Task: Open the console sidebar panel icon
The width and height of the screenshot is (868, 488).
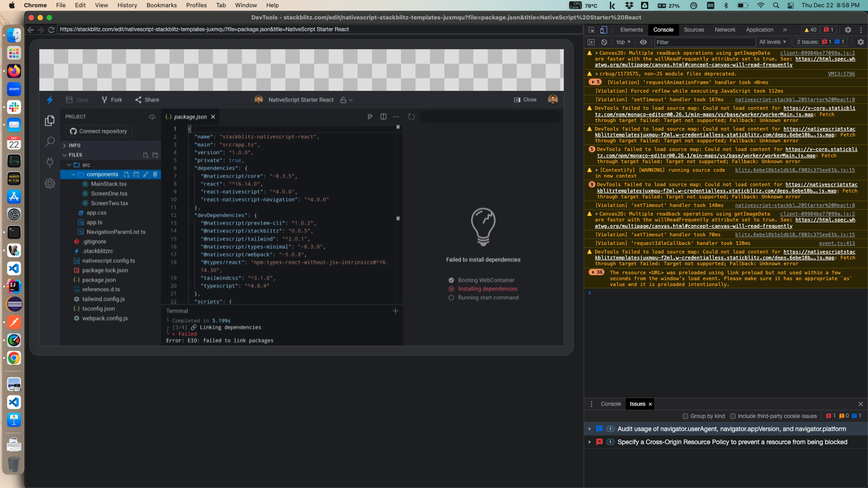Action: tap(591, 42)
